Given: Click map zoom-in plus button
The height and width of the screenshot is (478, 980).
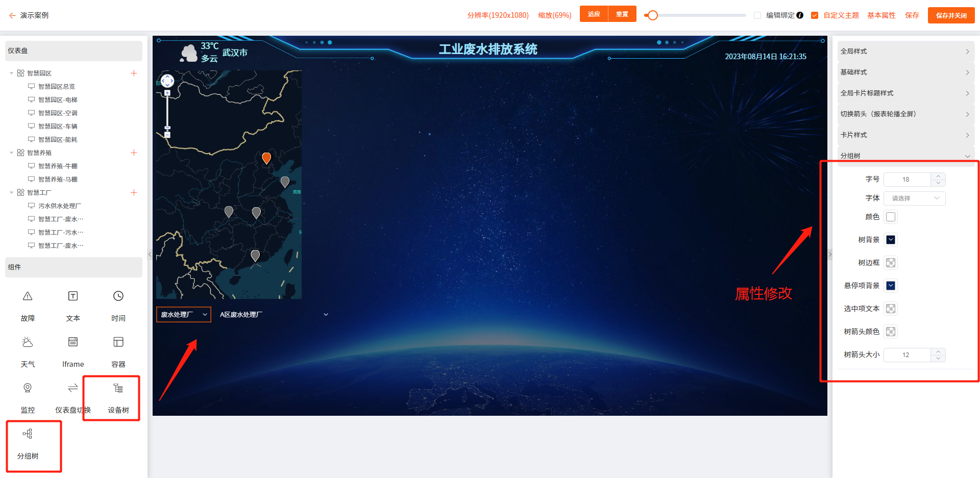Looking at the screenshot, I should [x=167, y=93].
